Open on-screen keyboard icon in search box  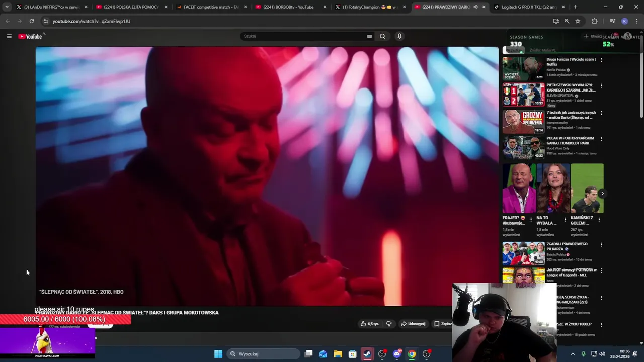pyautogui.click(x=369, y=36)
